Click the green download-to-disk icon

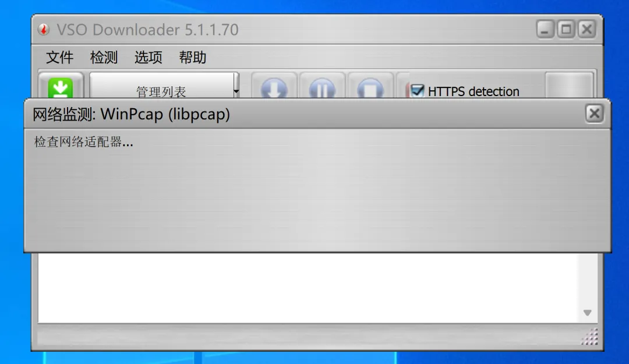(x=61, y=88)
